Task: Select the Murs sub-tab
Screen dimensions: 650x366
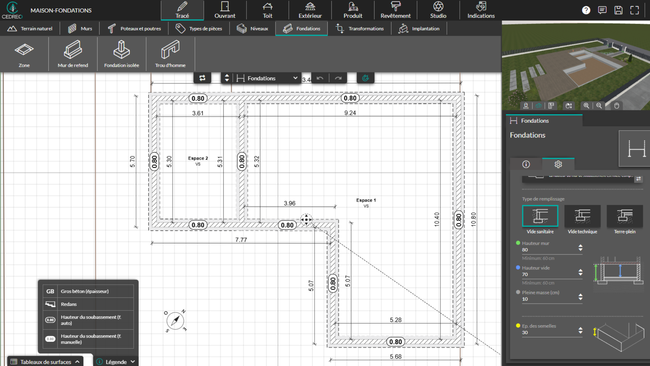Action: click(x=80, y=29)
